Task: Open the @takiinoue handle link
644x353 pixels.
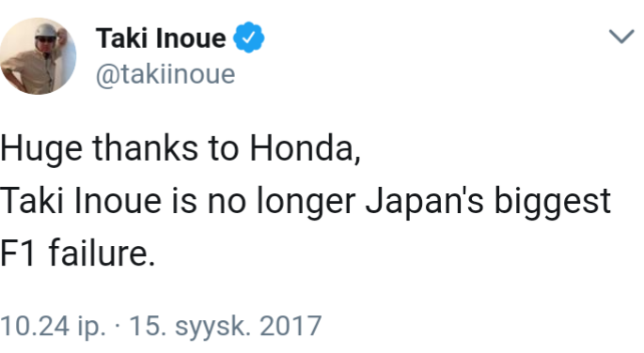Action: [165, 74]
